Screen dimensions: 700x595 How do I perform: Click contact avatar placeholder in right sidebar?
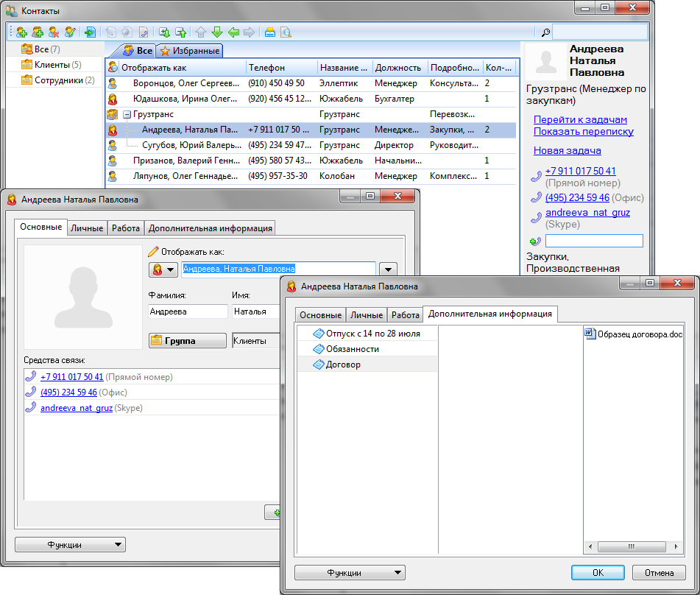pos(545,62)
